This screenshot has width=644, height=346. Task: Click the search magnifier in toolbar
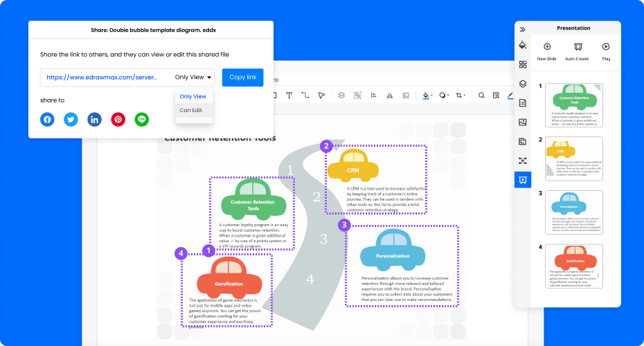point(481,95)
